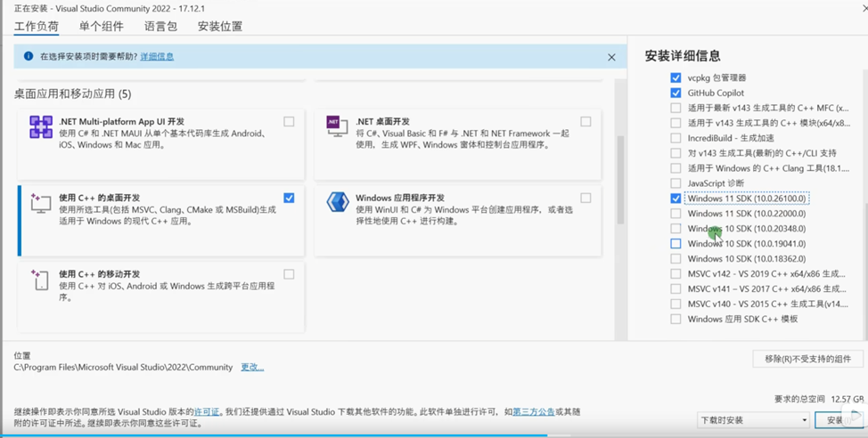The image size is (868, 438).
Task: Switch to the 语言包 tab
Action: click(160, 26)
